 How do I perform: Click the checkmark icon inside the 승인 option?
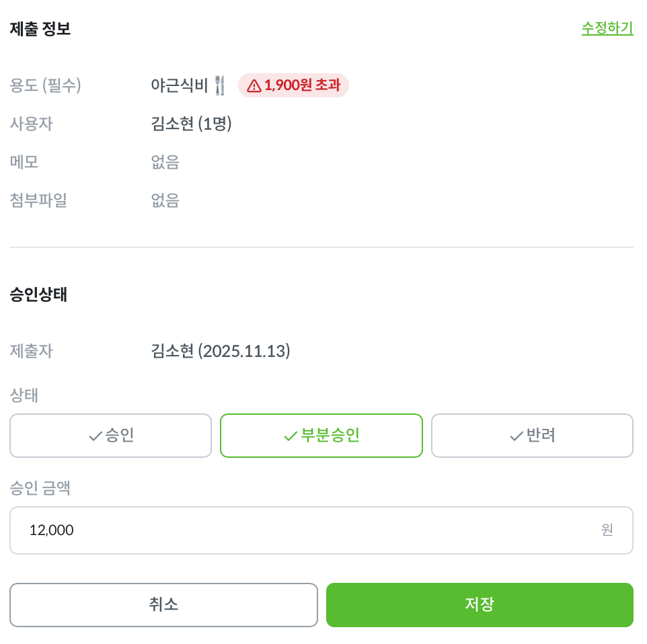95,436
